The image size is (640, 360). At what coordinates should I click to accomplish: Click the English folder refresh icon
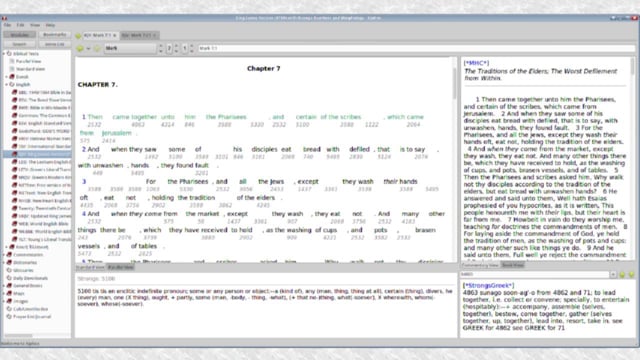[12, 84]
